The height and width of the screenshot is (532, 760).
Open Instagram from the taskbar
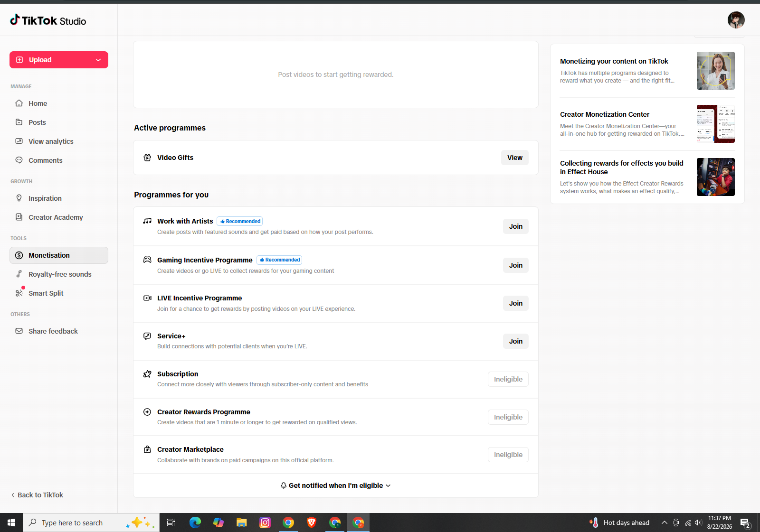(x=265, y=523)
